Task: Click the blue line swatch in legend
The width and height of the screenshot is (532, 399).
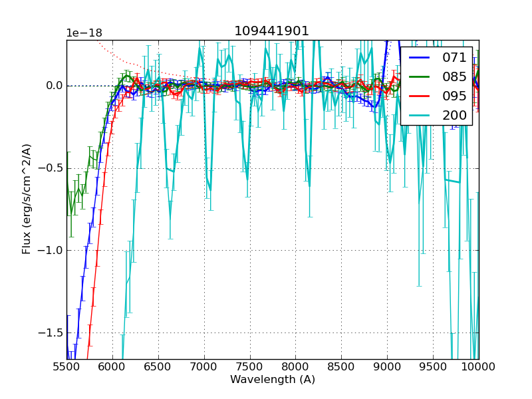Action: pos(419,58)
